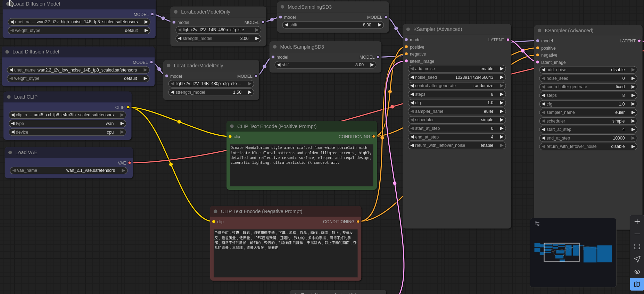Toggle add_noise on first KSampler

click(x=457, y=69)
